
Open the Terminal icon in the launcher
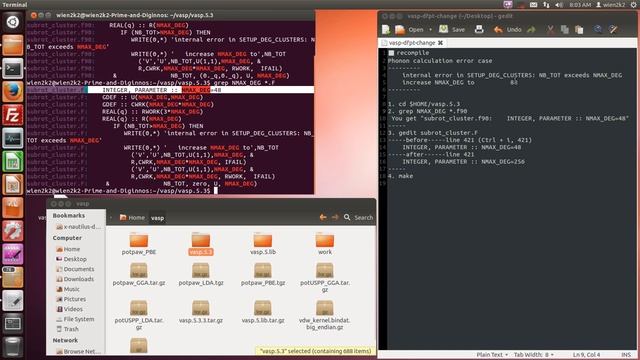[13, 68]
